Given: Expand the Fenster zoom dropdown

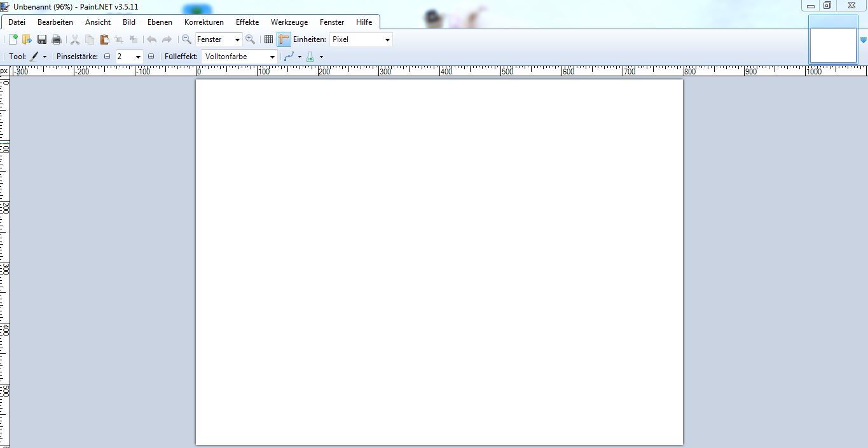Looking at the screenshot, I should coord(237,39).
